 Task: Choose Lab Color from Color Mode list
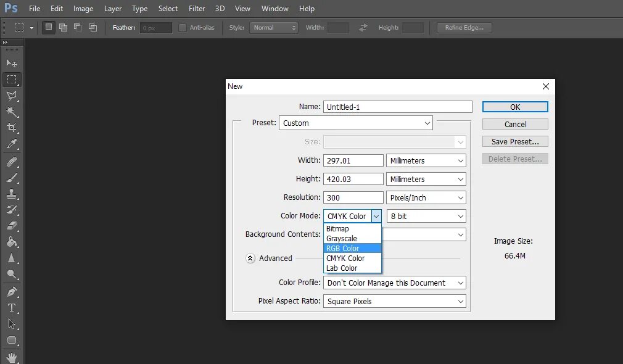tap(352, 268)
